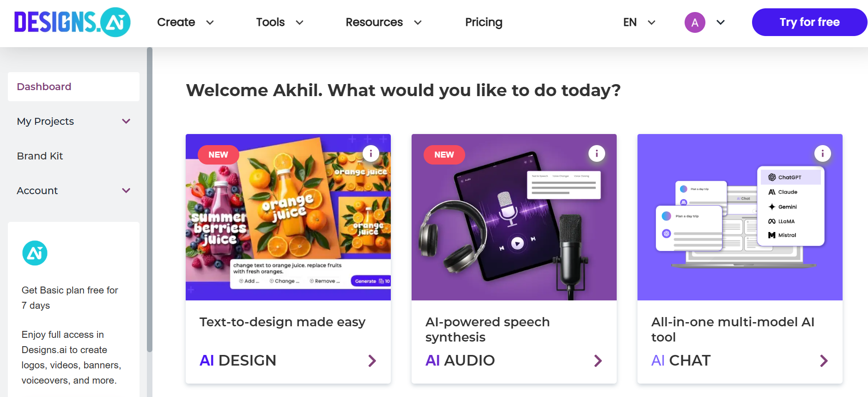Click the Try for free button
868x397 pixels.
[809, 22]
